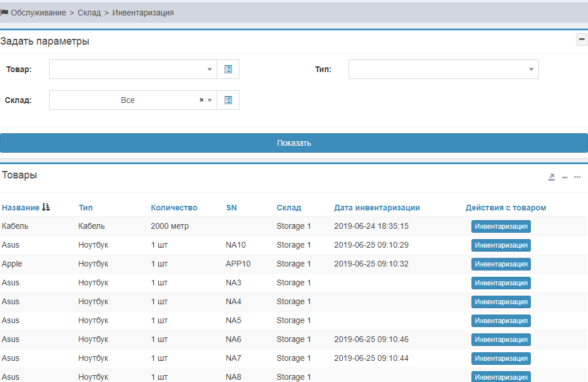
Task: Click Инвентаризация button for the Кабель row
Action: click(501, 226)
